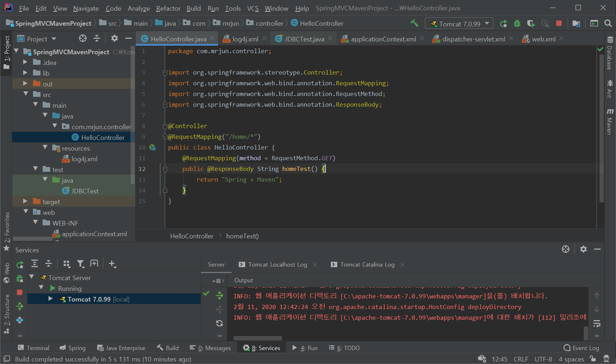Image resolution: width=616 pixels, height=364 pixels.
Task: Click the Update application refresh icon
Action: [219, 323]
